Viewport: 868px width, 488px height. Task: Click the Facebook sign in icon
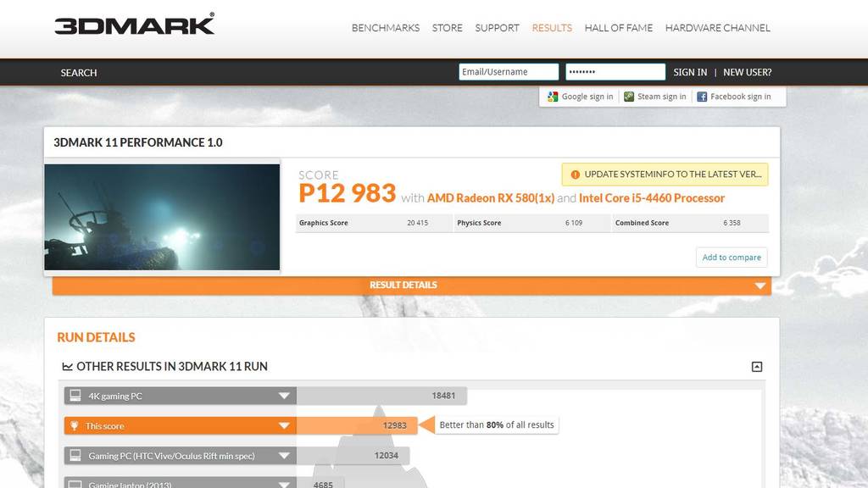pos(702,97)
